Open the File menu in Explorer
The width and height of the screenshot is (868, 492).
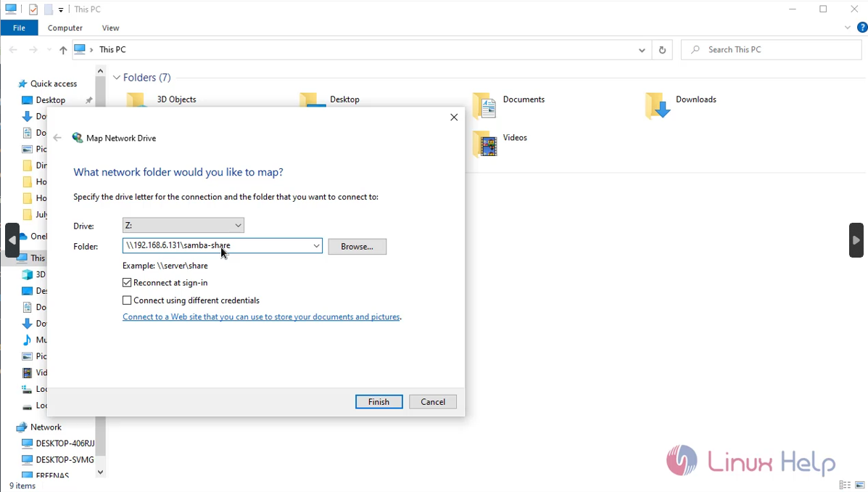(19, 28)
